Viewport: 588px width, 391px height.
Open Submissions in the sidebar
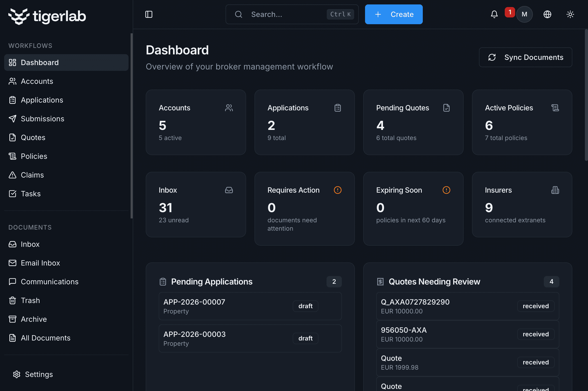coord(42,119)
